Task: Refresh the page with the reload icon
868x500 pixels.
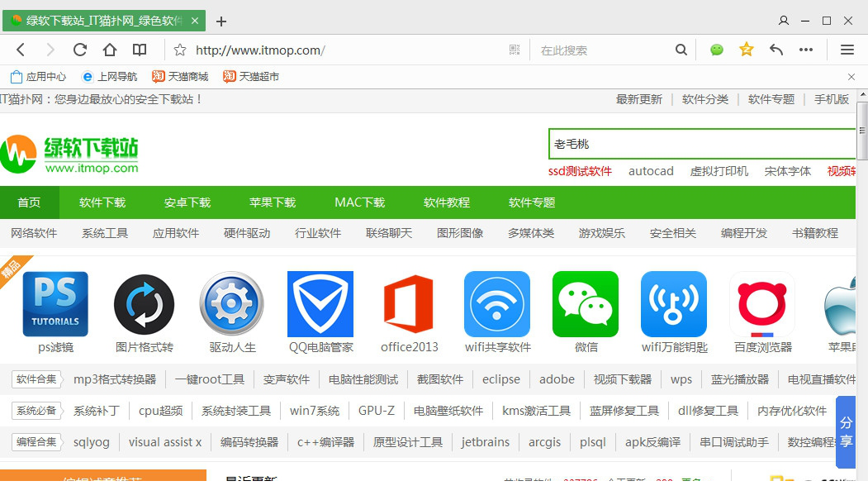Action: point(80,50)
